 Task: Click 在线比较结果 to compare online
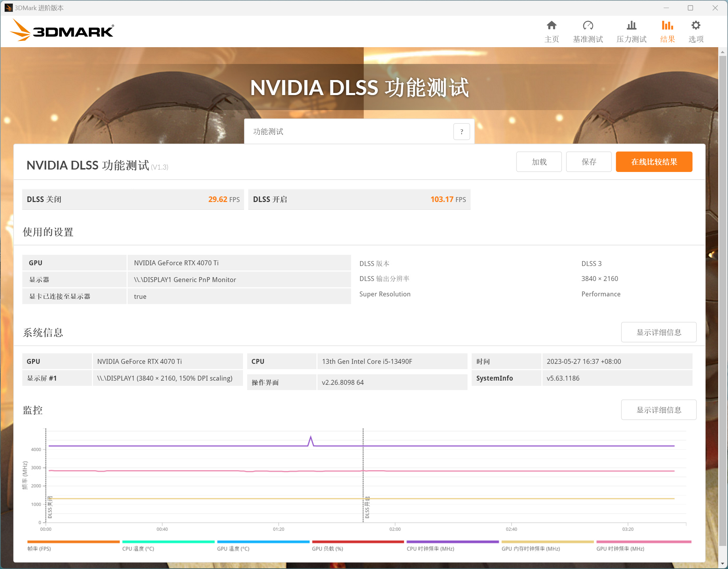(x=654, y=162)
